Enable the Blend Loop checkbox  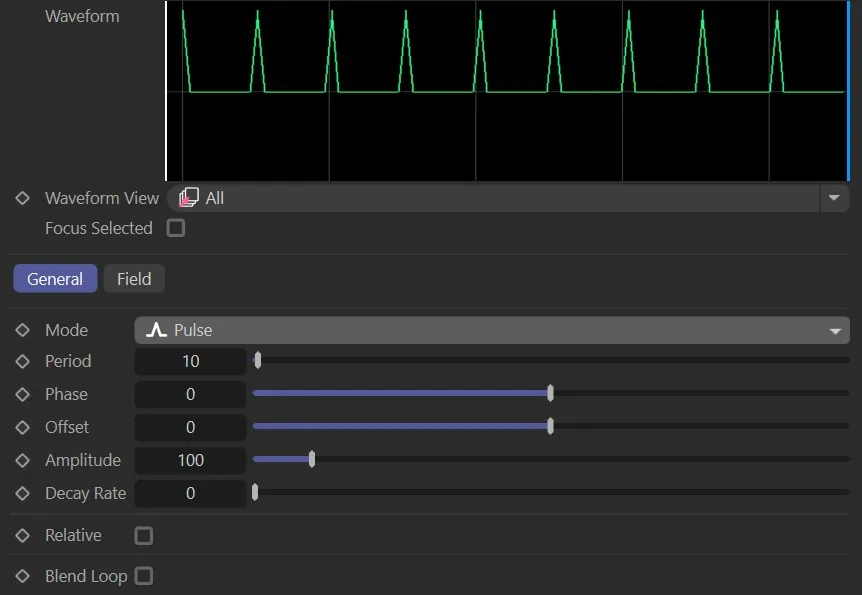tap(144, 576)
